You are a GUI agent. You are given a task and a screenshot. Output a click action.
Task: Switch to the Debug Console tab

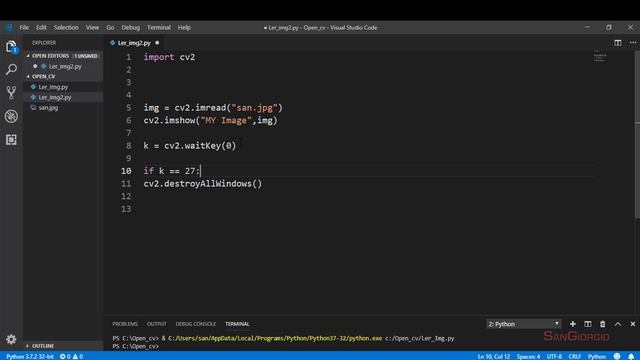coord(196,324)
